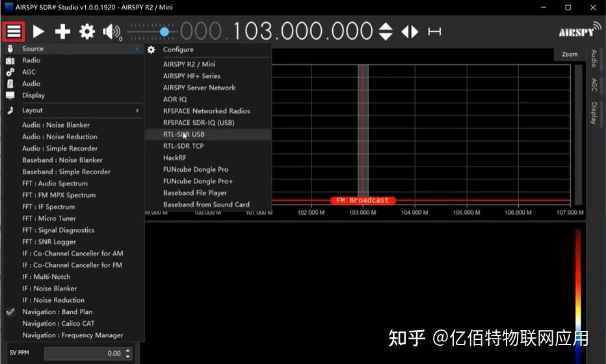This screenshot has width=606, height=364.
Task: Expand the Source submenu arrow
Action: click(x=137, y=49)
